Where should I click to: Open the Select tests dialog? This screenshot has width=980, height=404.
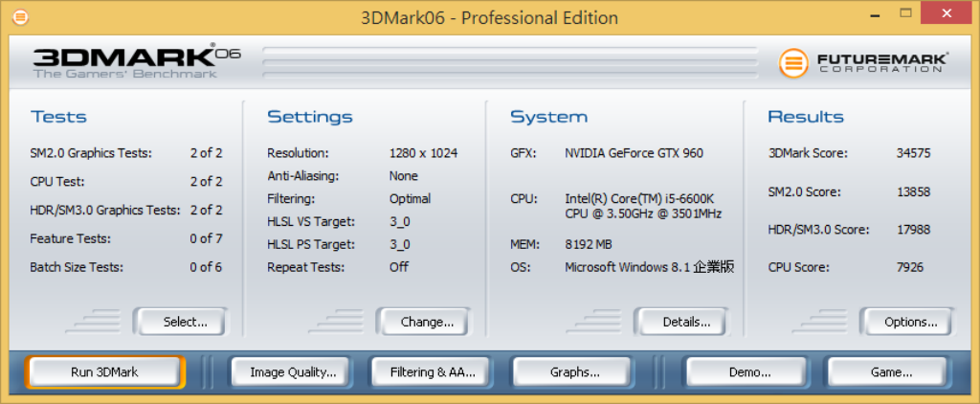tap(185, 323)
